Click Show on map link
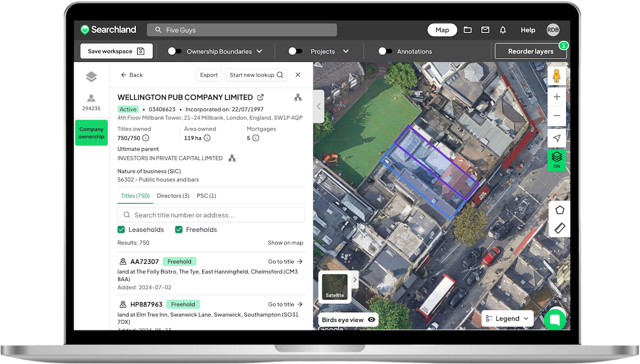Image resolution: width=640 pixels, height=364 pixels. [x=285, y=242]
